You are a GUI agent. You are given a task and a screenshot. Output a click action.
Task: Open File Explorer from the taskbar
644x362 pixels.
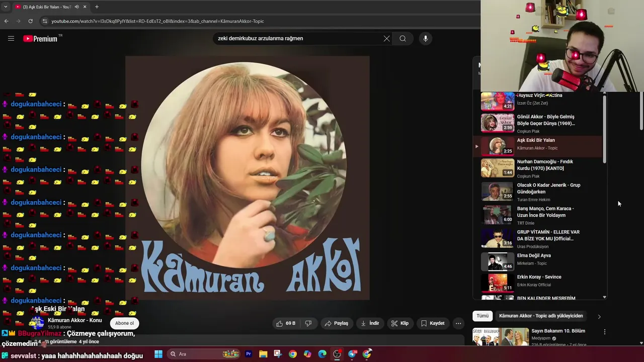[x=263, y=354]
